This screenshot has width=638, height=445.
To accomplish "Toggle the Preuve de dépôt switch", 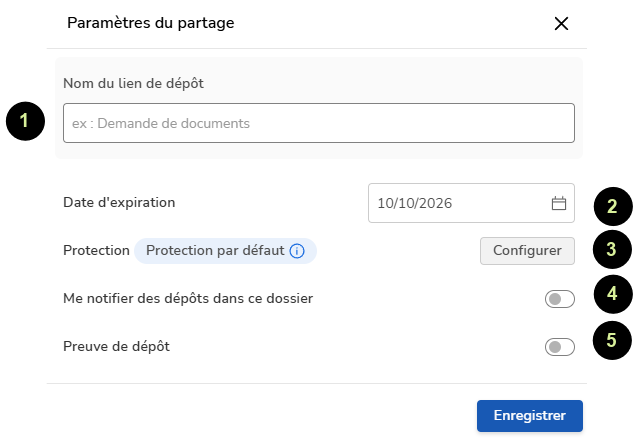I will point(559,347).
